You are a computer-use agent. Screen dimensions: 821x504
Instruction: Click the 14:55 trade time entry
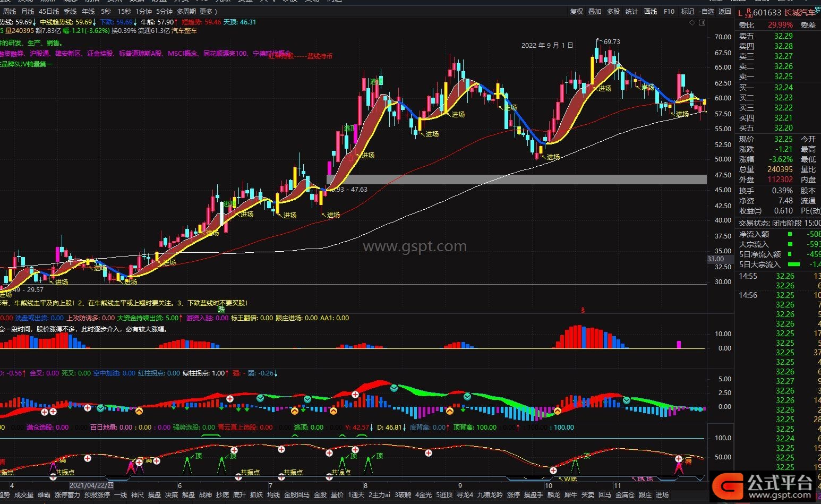click(x=748, y=276)
